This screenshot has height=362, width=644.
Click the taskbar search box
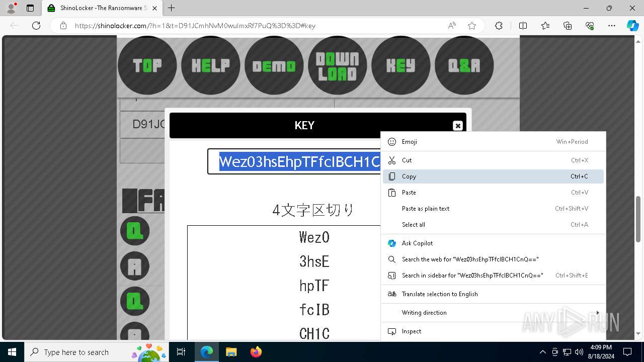98,352
